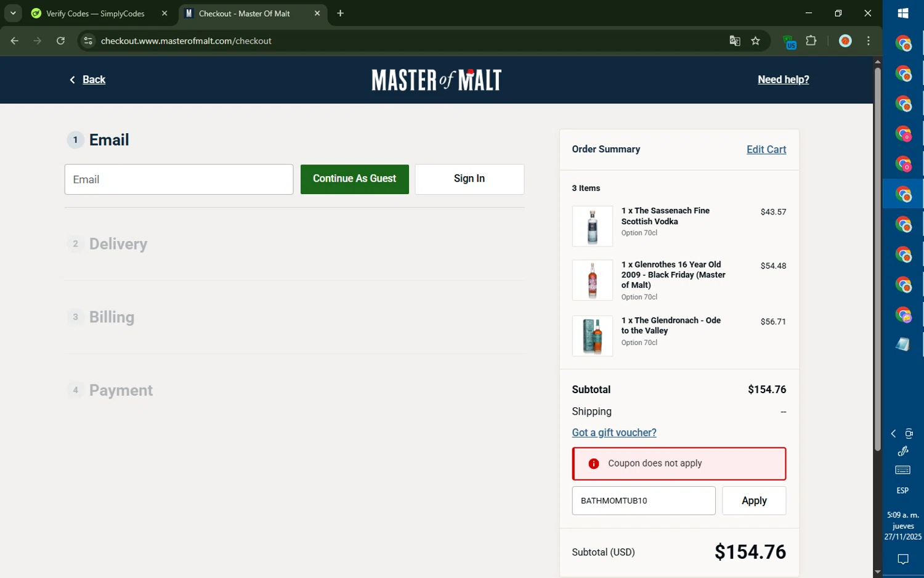This screenshot has width=924, height=578.
Task: View site information icon in address bar
Action: pos(88,41)
